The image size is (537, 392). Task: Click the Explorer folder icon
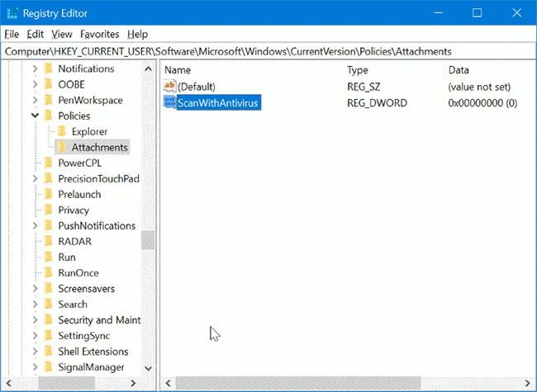pos(62,131)
